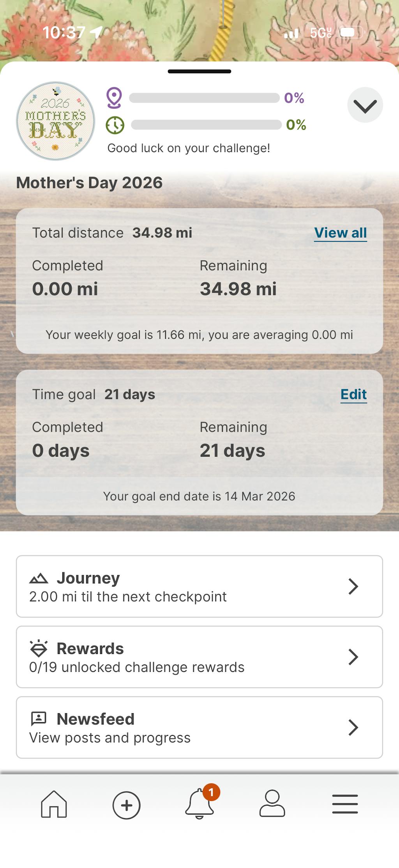Tap the Newsfeed post icon
Image resolution: width=399 pixels, height=868 pixels.
39,718
